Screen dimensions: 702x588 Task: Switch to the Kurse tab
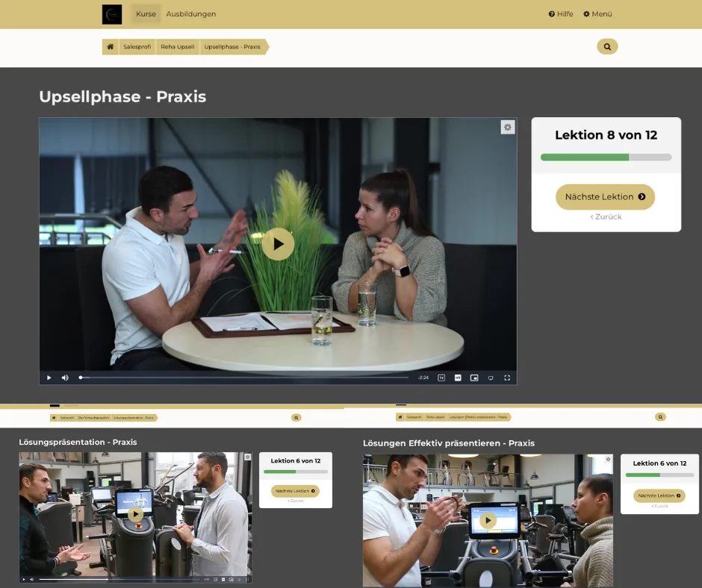pyautogui.click(x=146, y=14)
